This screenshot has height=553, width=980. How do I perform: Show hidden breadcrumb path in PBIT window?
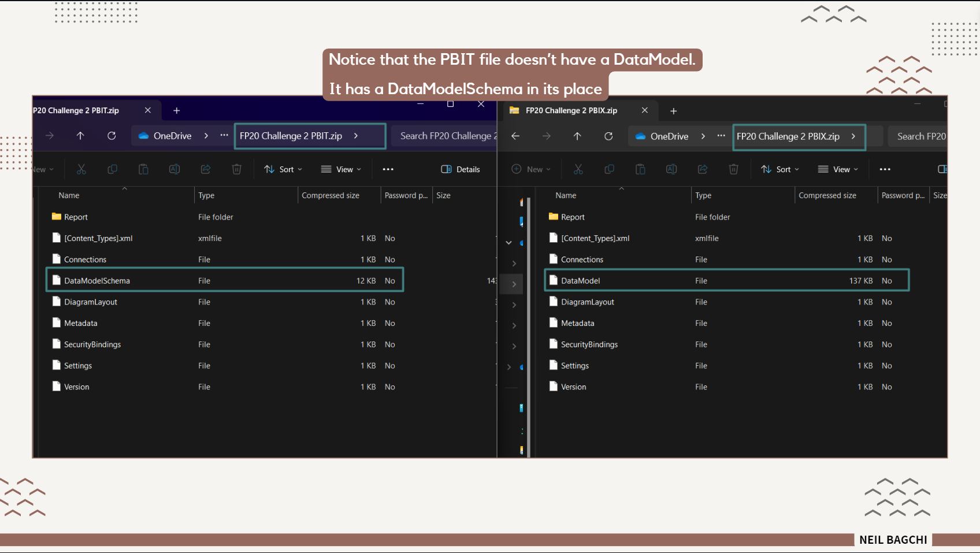[x=224, y=135]
